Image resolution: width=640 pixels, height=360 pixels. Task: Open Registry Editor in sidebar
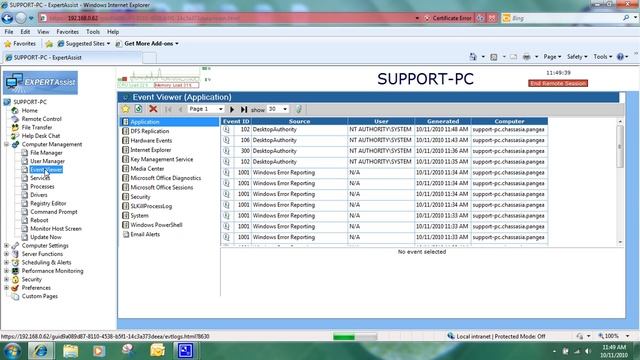(48, 203)
